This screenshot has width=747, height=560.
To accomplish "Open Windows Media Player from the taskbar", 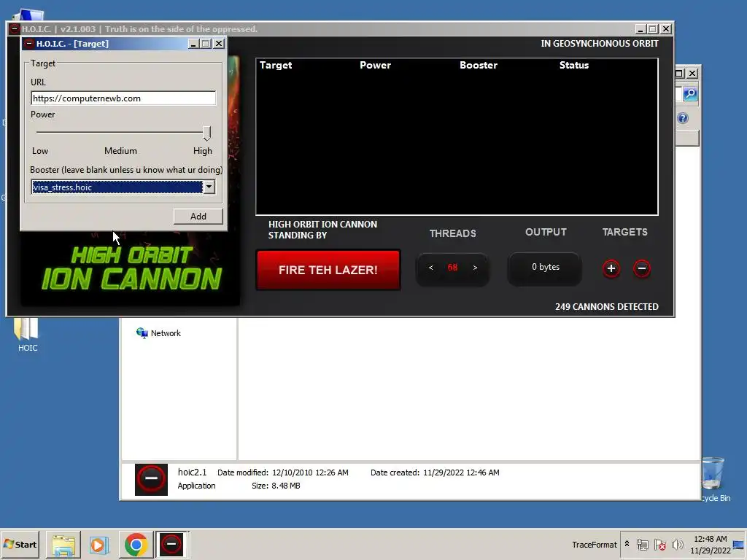I will click(x=99, y=544).
